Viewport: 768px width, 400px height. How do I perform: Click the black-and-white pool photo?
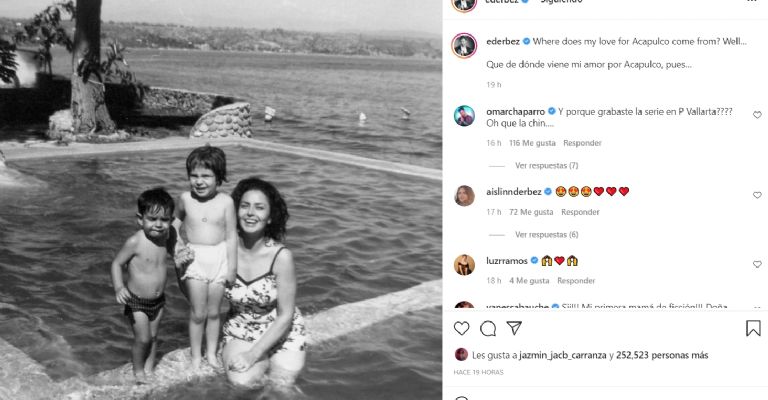pos(221,200)
